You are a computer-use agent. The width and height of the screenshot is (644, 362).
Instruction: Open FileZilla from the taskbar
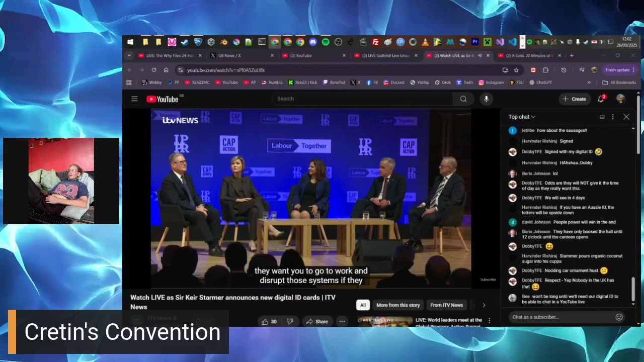[375, 42]
